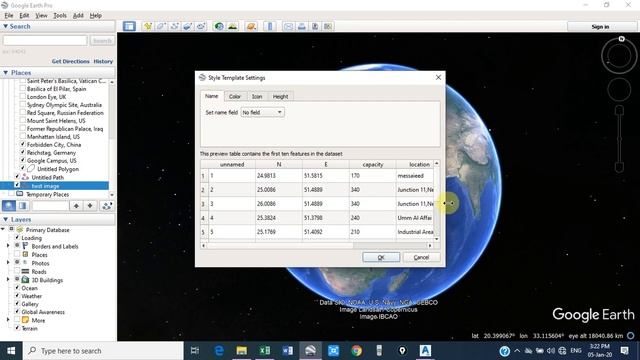
Task: Uncheck Forbidden City, China checkbox
Action: (x=23, y=144)
